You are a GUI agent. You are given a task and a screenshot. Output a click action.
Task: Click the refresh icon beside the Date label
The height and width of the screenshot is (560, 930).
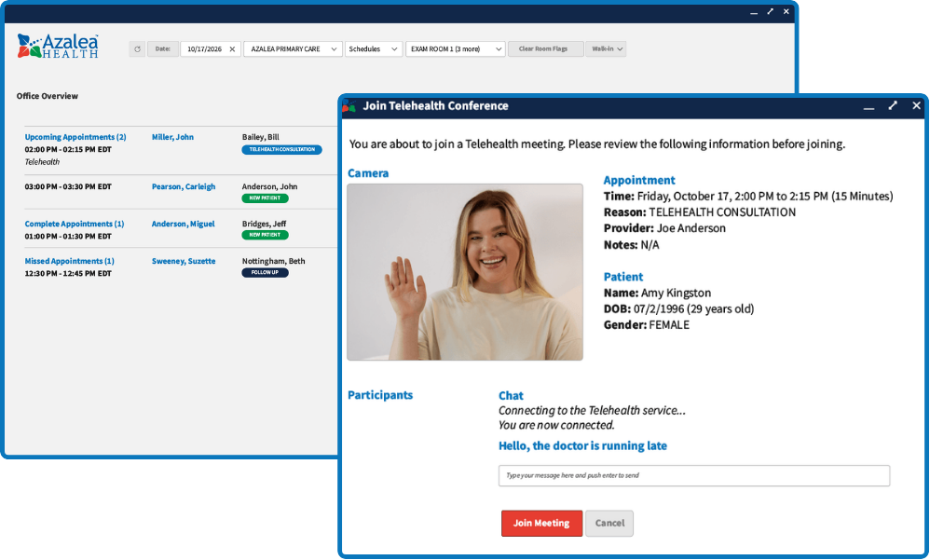click(137, 49)
